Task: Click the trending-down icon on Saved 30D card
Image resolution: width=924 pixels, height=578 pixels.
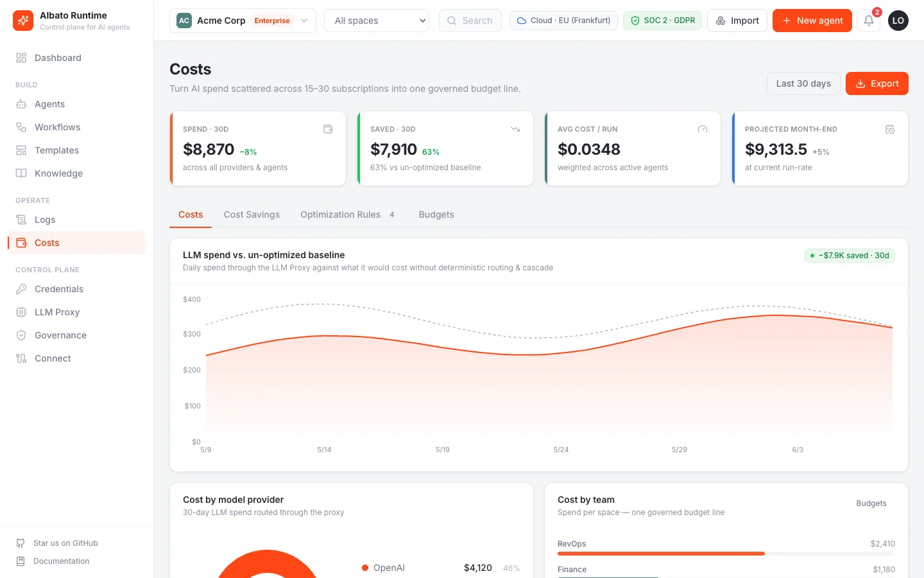Action: click(x=515, y=129)
